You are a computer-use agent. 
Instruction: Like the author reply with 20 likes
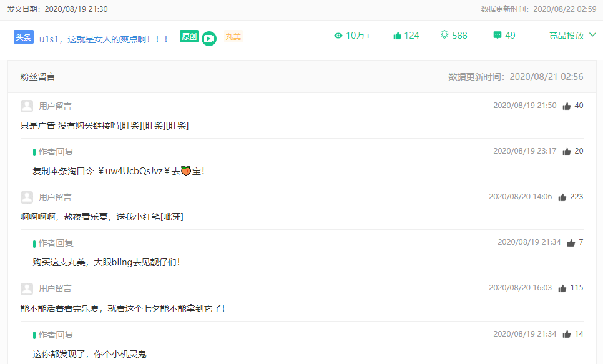(566, 152)
